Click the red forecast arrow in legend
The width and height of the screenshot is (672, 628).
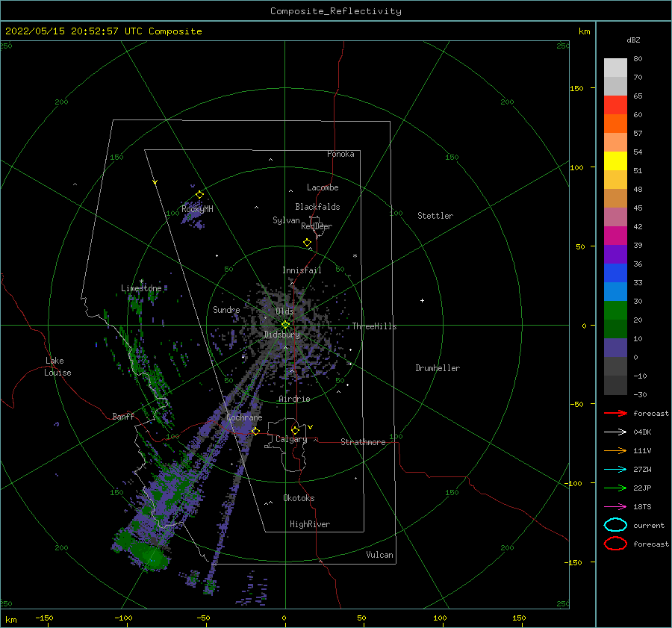(615, 413)
